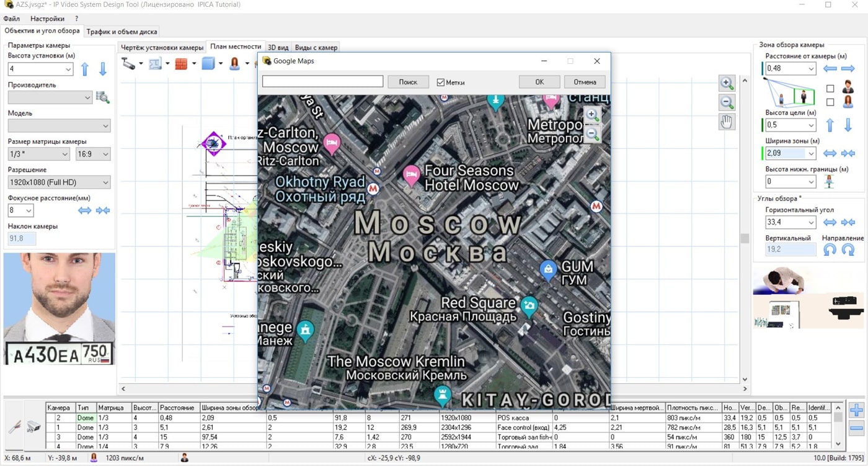
Task: Select the blue box 3D object tool
Action: pos(208,63)
